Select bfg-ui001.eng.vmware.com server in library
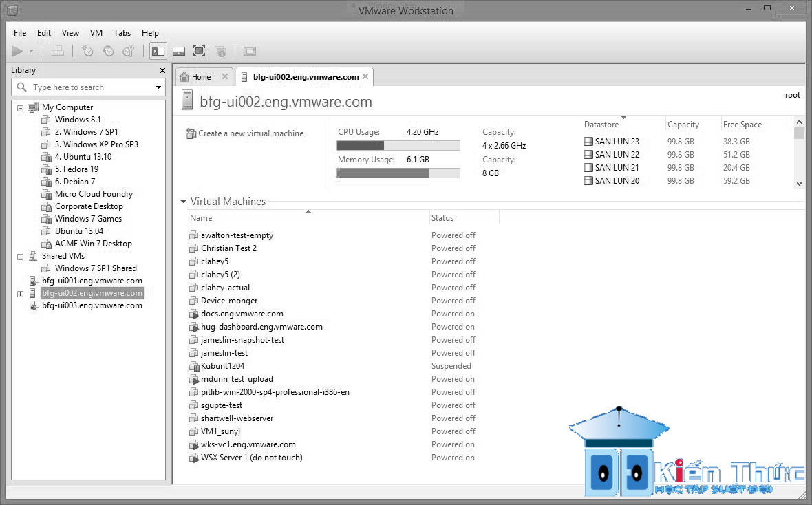This screenshot has height=505, width=812. pos(92,281)
